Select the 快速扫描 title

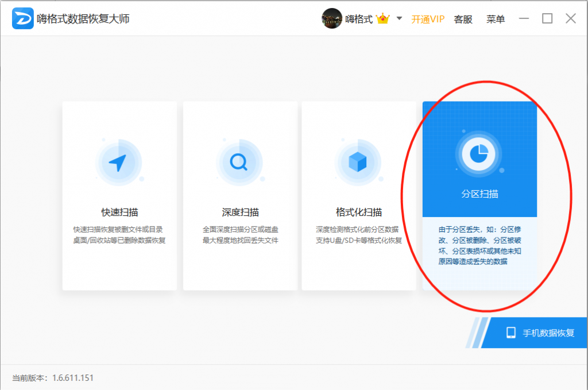click(119, 213)
